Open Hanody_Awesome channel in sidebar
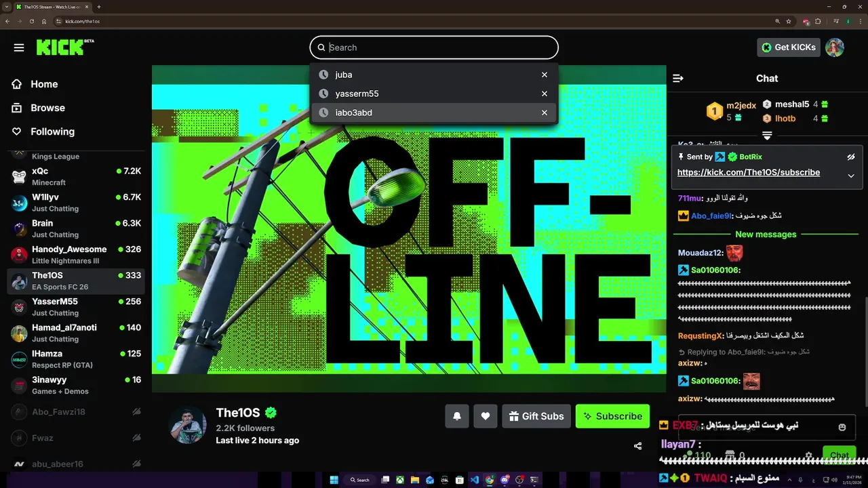Screen dimensions: 868x488 coord(75,255)
